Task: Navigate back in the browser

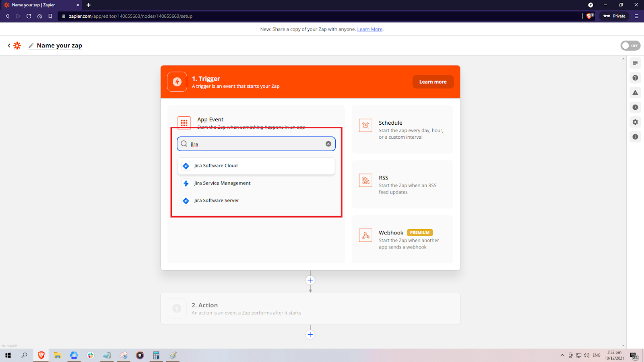Action: (x=7, y=16)
